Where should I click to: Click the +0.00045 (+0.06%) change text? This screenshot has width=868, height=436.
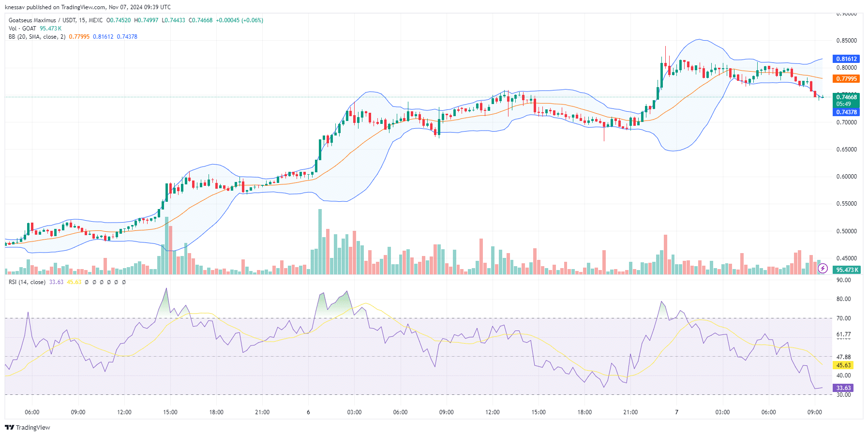point(239,20)
